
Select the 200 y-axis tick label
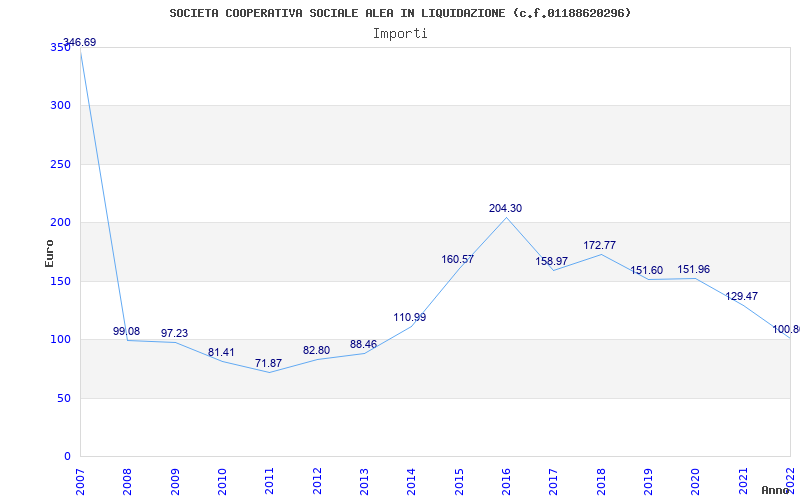[x=60, y=222]
